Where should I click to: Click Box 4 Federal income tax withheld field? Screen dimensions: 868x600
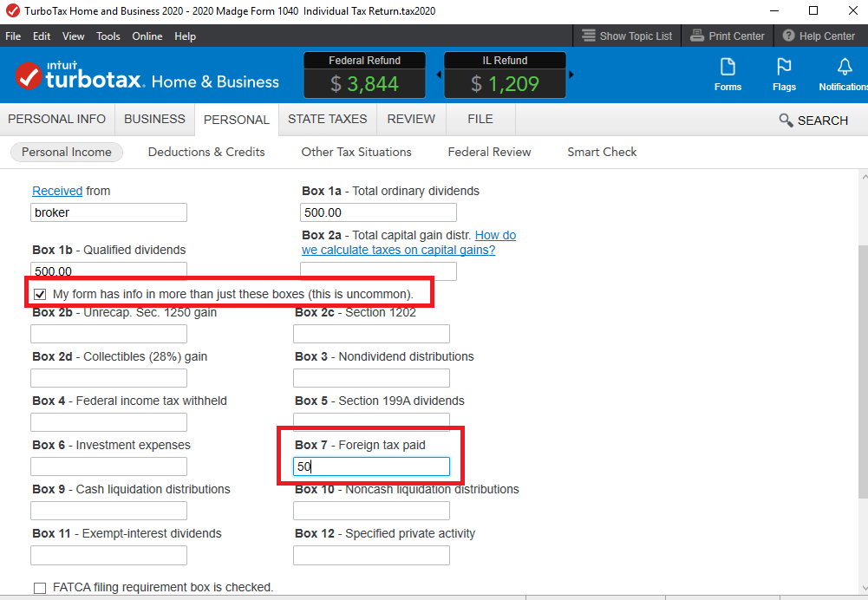pyautogui.click(x=108, y=422)
